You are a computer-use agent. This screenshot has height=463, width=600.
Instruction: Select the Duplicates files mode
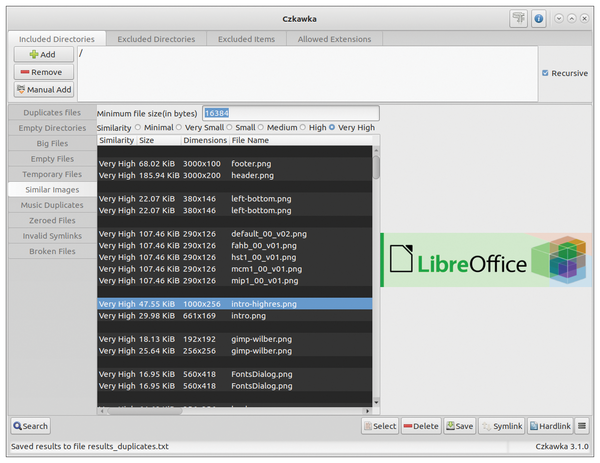tap(52, 112)
